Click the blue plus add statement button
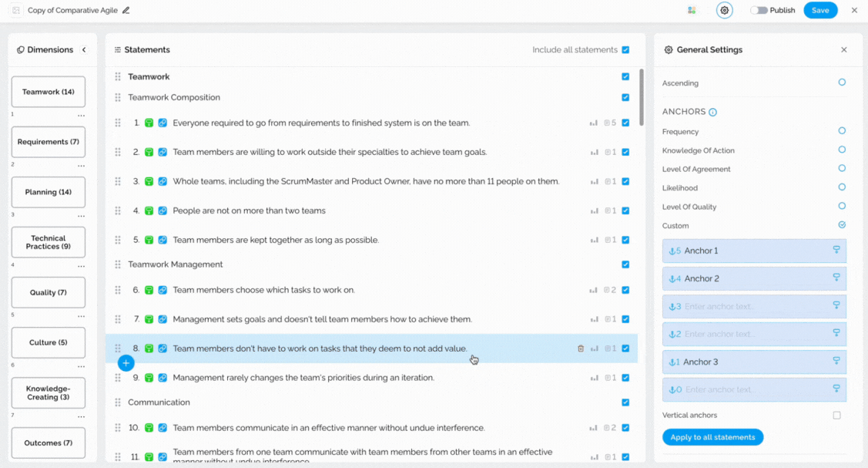This screenshot has width=868, height=468. 126,363
